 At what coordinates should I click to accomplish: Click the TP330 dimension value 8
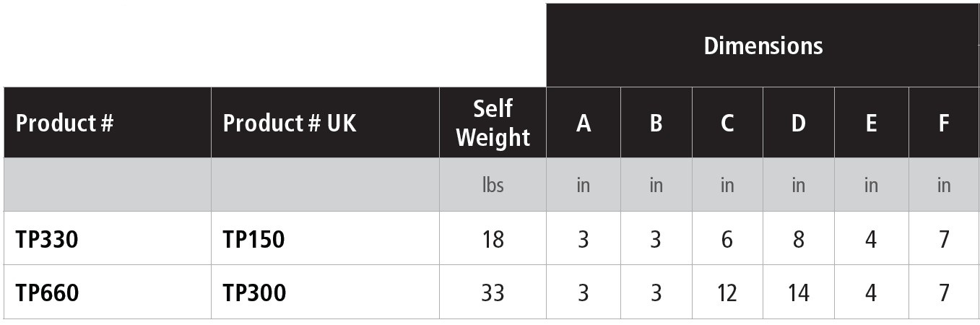click(798, 239)
